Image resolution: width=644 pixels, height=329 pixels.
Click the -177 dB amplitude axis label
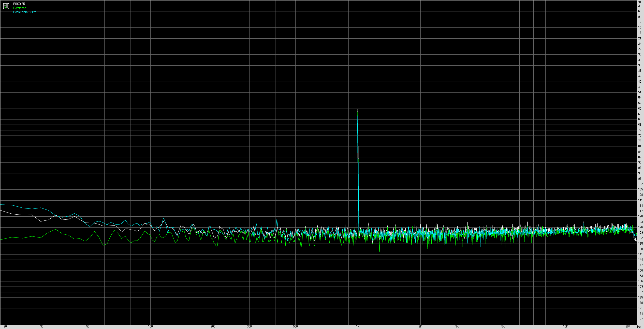click(x=640, y=319)
